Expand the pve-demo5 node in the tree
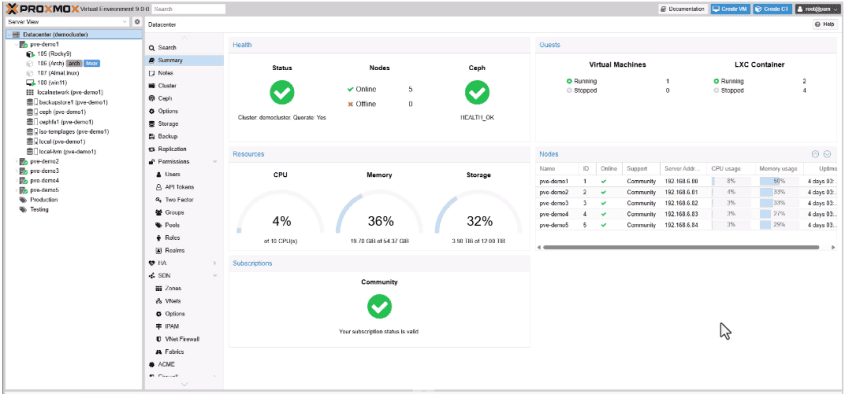This screenshot has height=394, width=844. tap(16, 191)
